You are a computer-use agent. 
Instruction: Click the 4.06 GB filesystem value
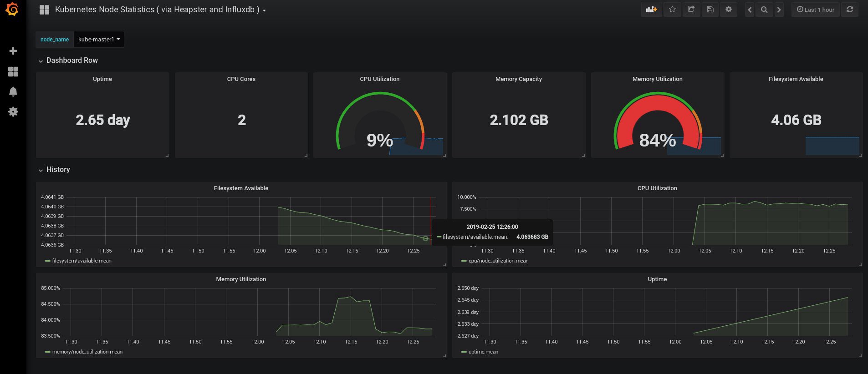[796, 120]
